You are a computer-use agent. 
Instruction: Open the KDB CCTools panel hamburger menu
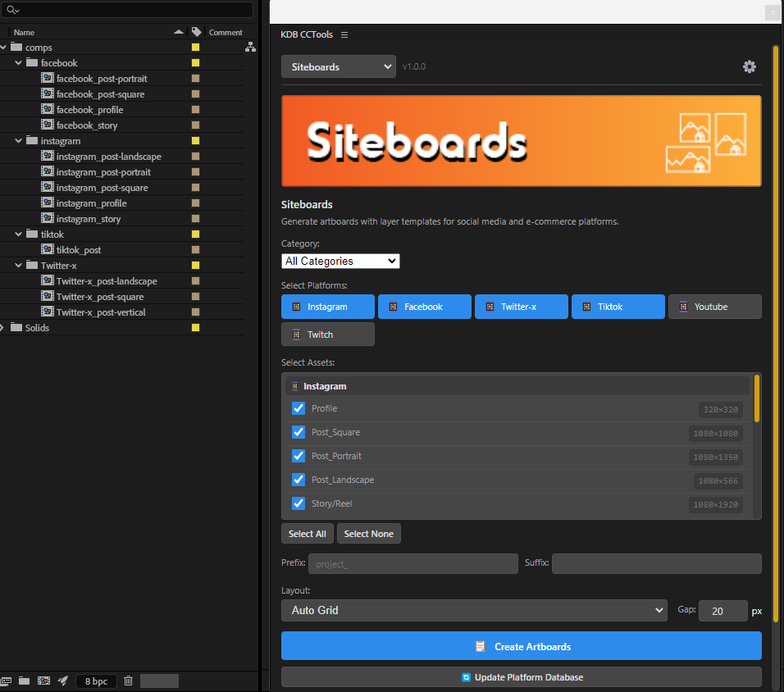[x=344, y=34]
